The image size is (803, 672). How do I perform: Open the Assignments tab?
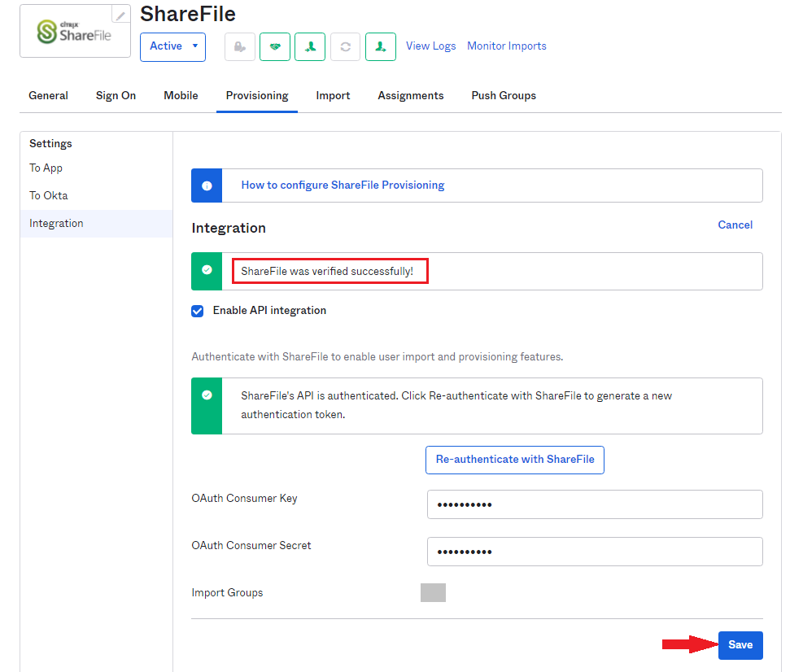pyautogui.click(x=410, y=96)
